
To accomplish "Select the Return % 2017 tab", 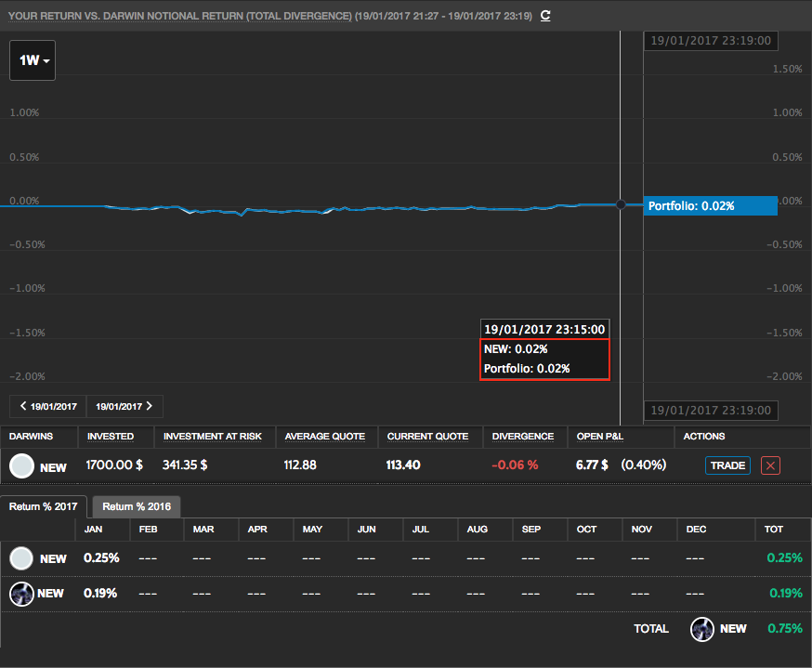I will (x=44, y=506).
